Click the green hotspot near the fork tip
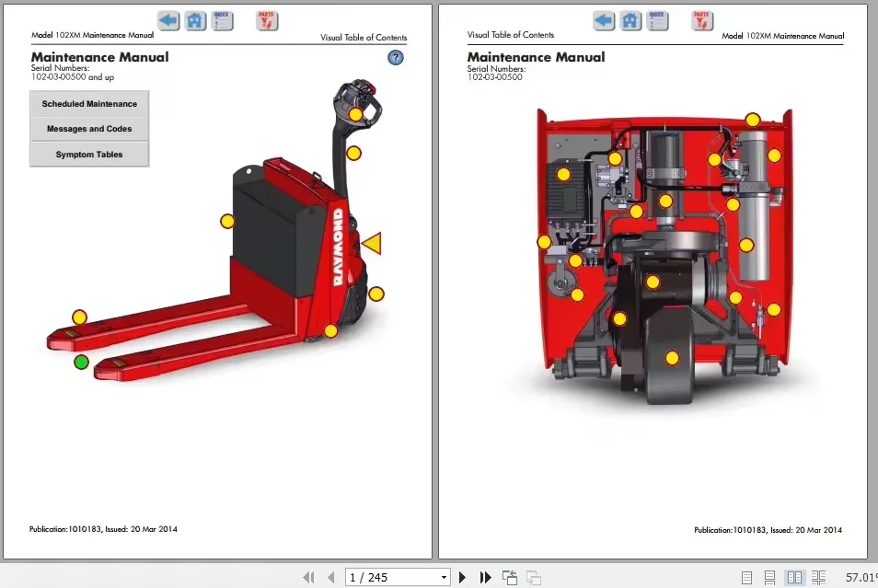Screen dimensions: 878x588 (82, 362)
